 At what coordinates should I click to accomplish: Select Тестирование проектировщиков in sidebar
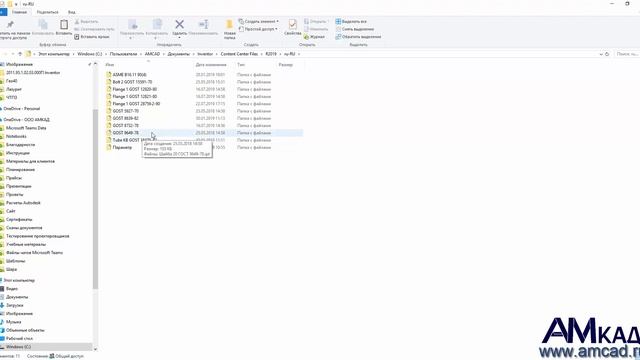click(x=38, y=236)
